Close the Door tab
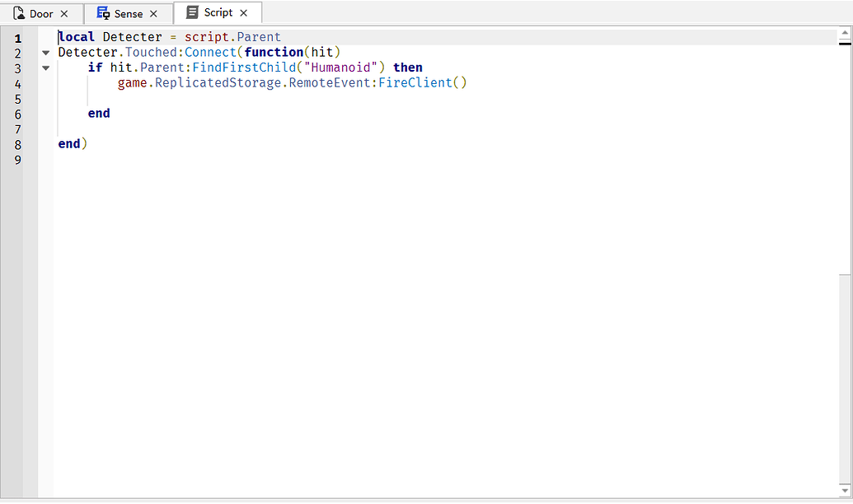Screen dimensions: 853x504 click(64, 12)
